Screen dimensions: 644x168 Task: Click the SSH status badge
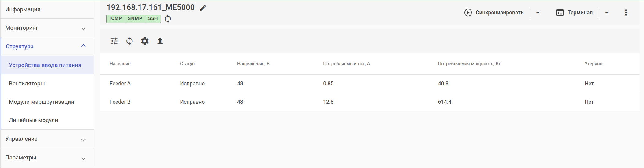(x=153, y=18)
